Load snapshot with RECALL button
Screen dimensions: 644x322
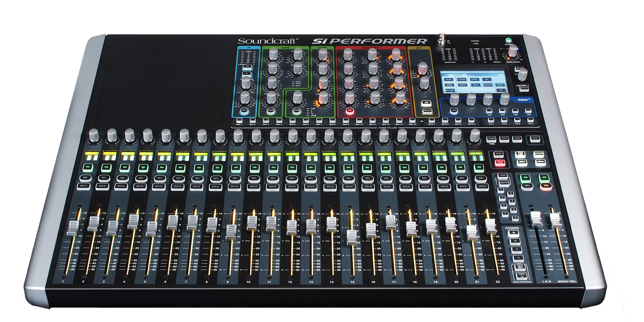540,163
